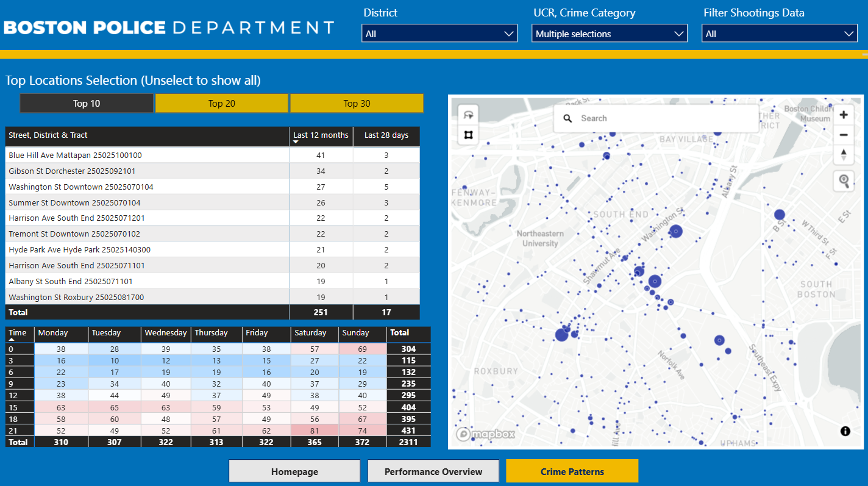
Task: Sort by Street, District & Tract column
Action: (148, 135)
